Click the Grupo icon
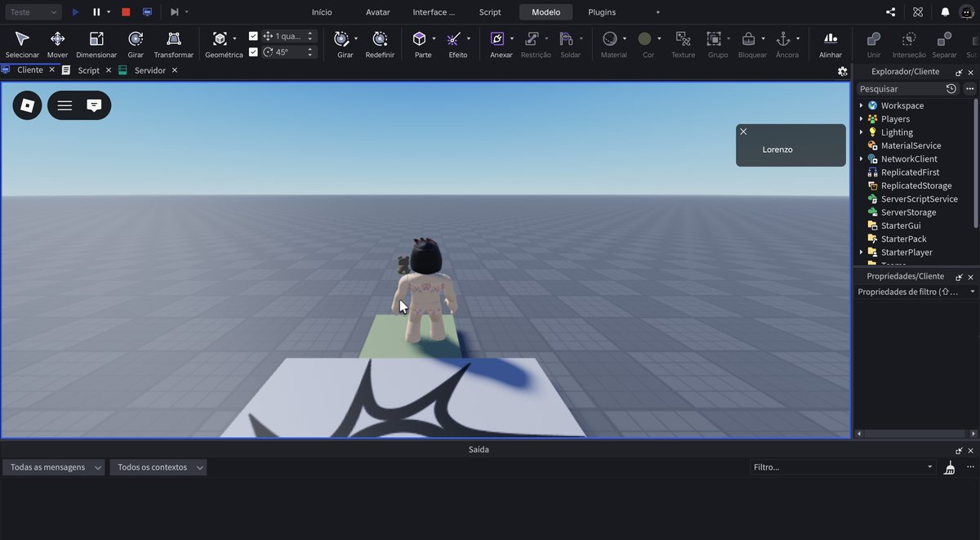Viewport: 980px width, 540px height. (x=714, y=38)
